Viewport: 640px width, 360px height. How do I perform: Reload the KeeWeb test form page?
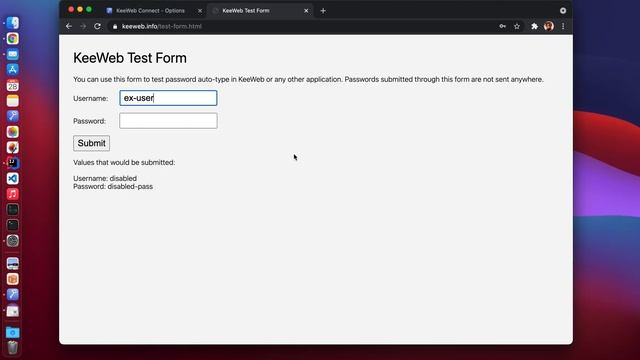tap(97, 26)
